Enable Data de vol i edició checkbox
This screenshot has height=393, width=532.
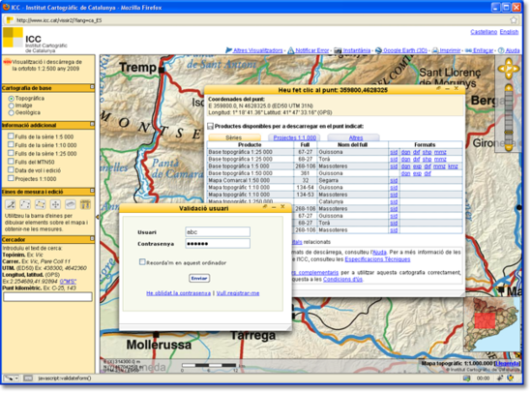(x=11, y=169)
